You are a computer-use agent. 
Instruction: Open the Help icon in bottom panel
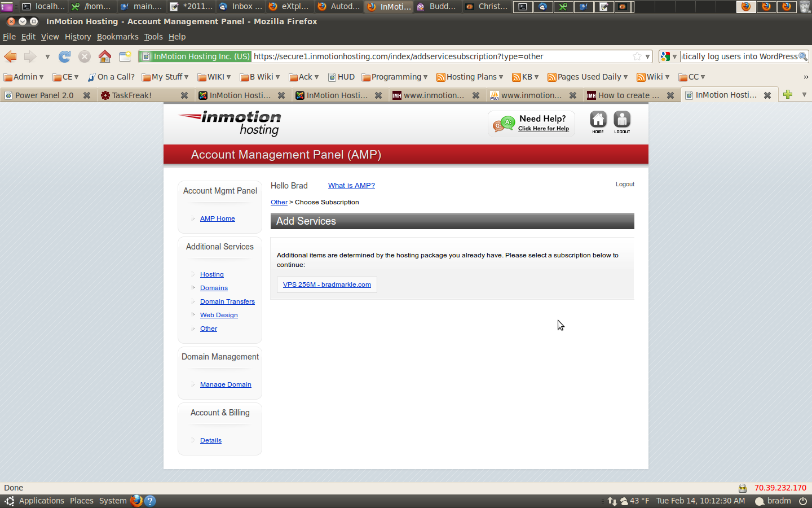coord(150,501)
